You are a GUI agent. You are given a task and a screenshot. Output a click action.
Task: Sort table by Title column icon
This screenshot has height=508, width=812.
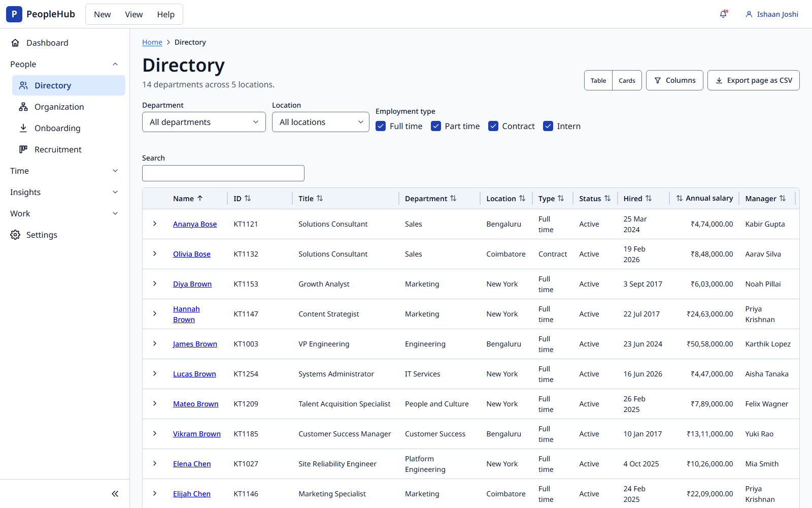tap(320, 199)
